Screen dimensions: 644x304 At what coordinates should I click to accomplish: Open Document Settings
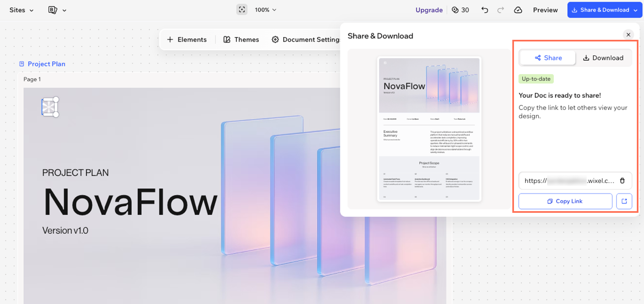point(307,39)
